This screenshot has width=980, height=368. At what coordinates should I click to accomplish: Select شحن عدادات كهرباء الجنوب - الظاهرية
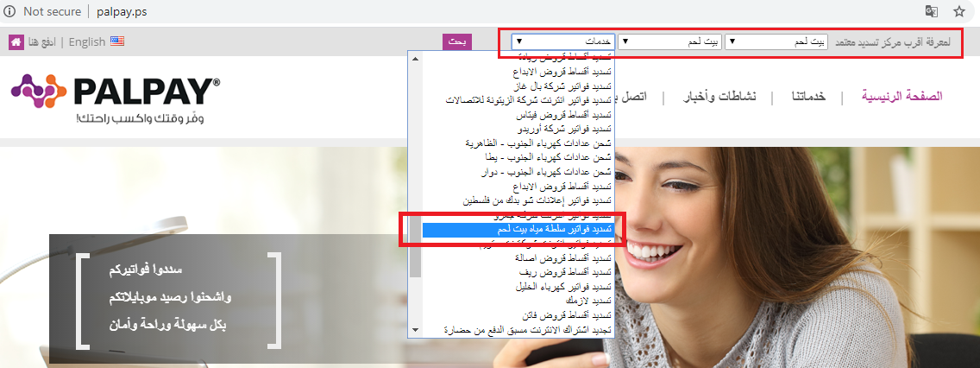(518, 143)
